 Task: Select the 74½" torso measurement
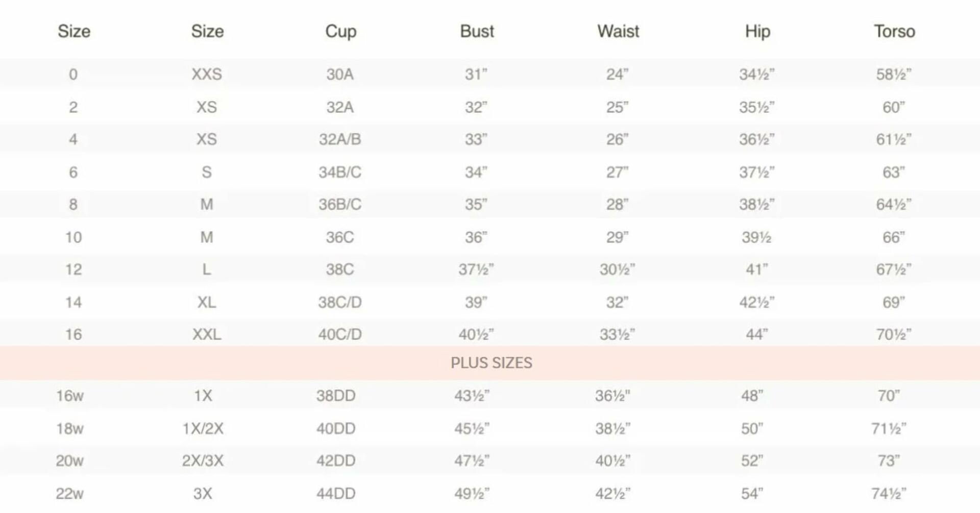889,494
